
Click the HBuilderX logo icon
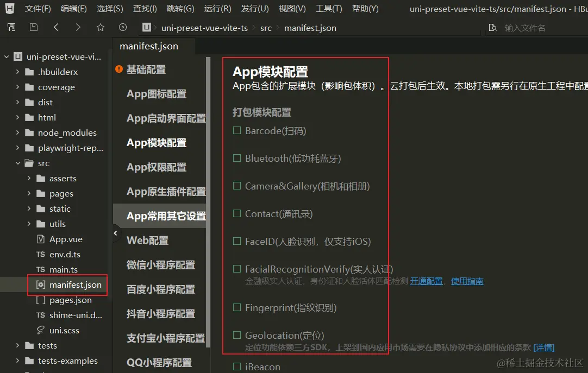[10, 8]
